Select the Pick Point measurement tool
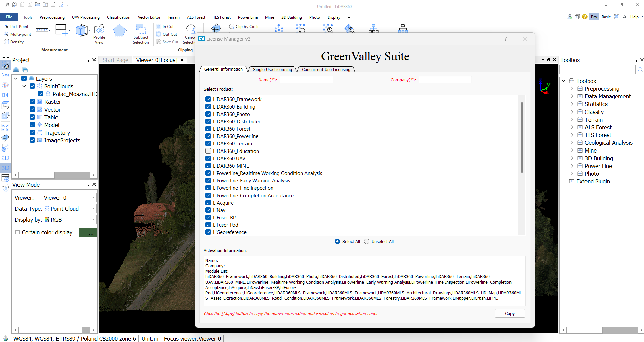644x342 pixels. coord(16,26)
